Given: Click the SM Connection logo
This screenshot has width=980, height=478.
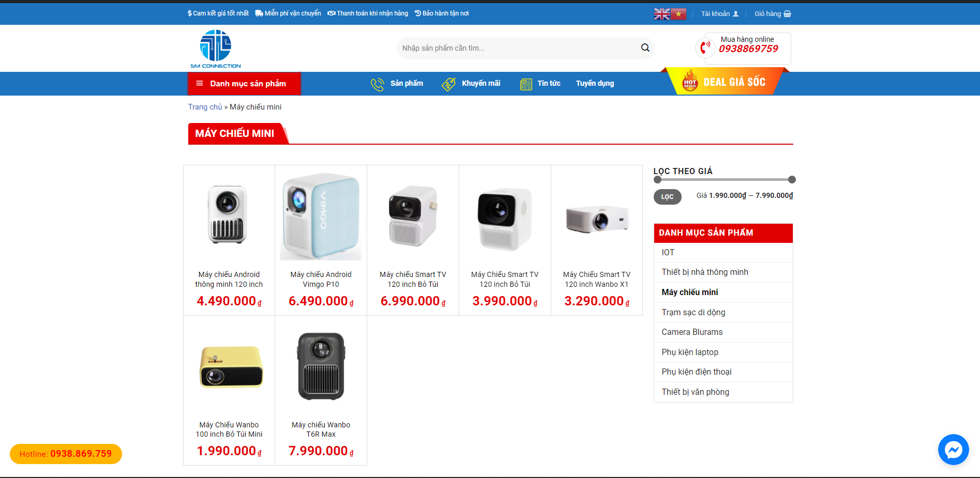Looking at the screenshot, I should point(216,49).
